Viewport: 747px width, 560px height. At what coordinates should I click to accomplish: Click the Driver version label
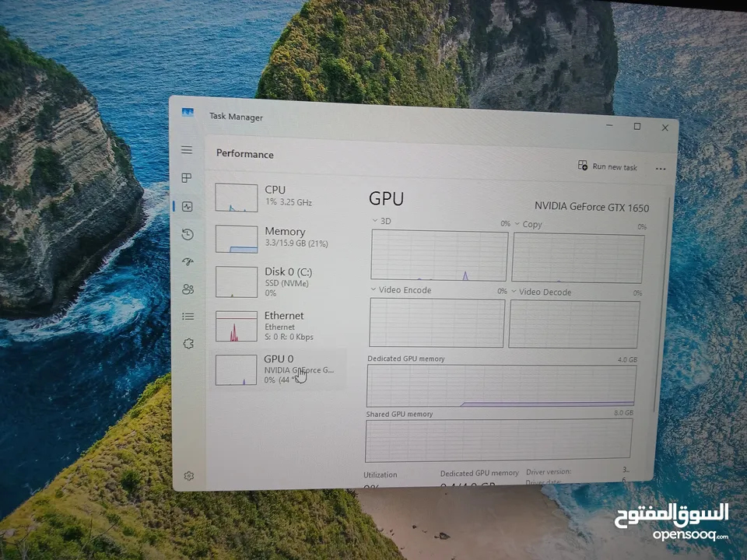(x=549, y=472)
